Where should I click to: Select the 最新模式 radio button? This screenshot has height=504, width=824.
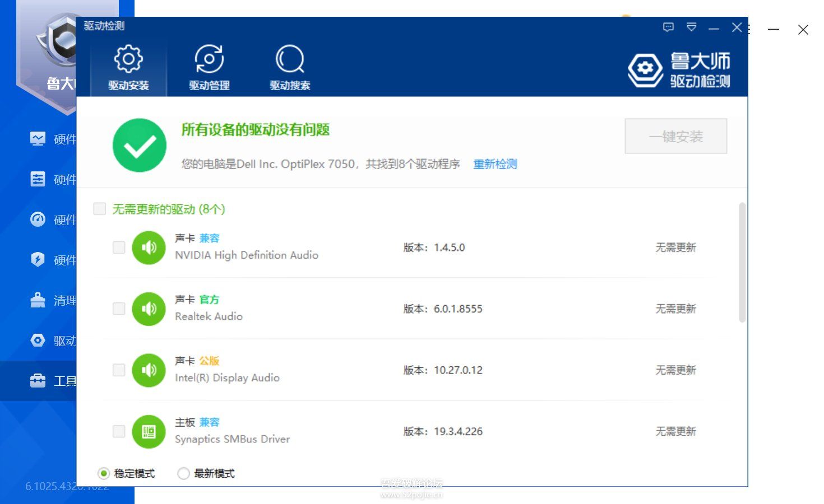tap(183, 473)
